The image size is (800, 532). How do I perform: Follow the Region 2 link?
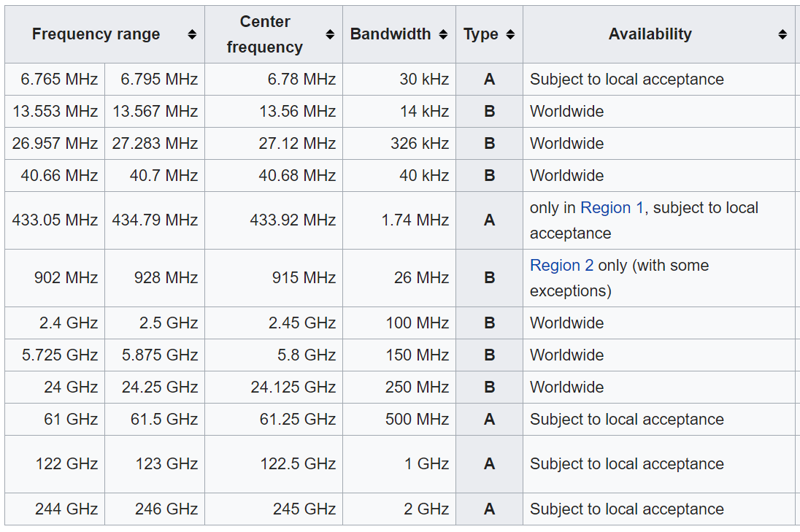coord(561,266)
